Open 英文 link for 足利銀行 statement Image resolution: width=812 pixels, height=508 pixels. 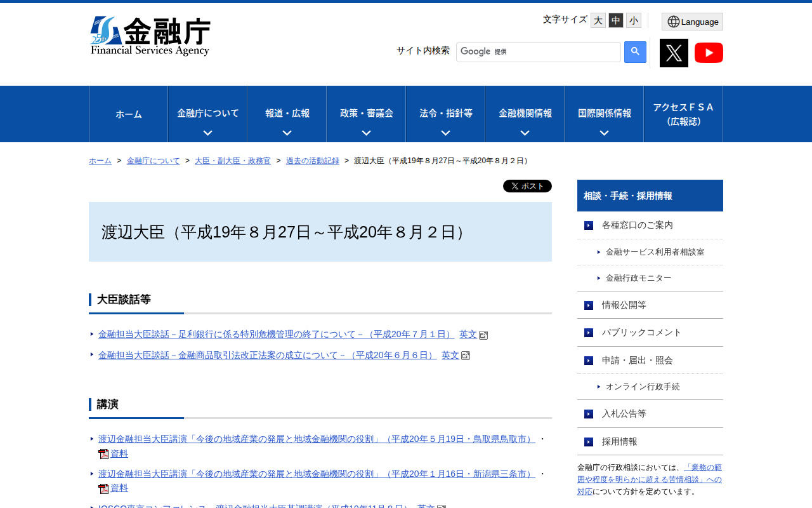[468, 335]
